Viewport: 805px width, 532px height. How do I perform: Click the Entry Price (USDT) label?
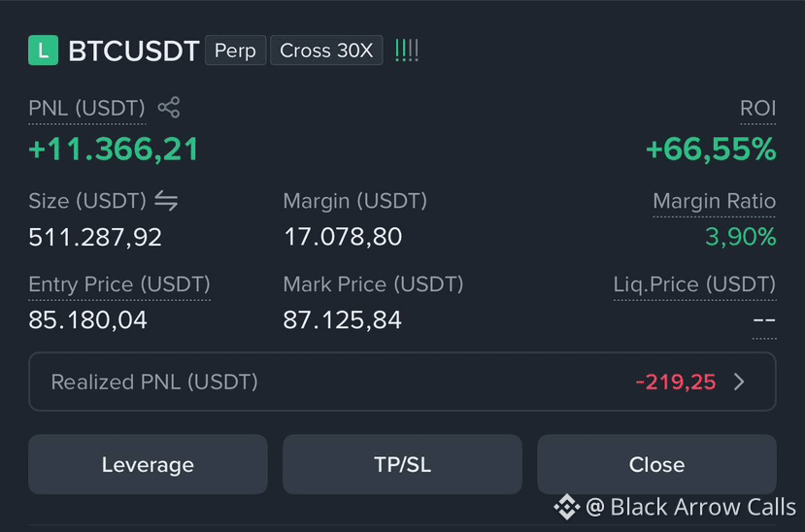pyautogui.click(x=119, y=284)
